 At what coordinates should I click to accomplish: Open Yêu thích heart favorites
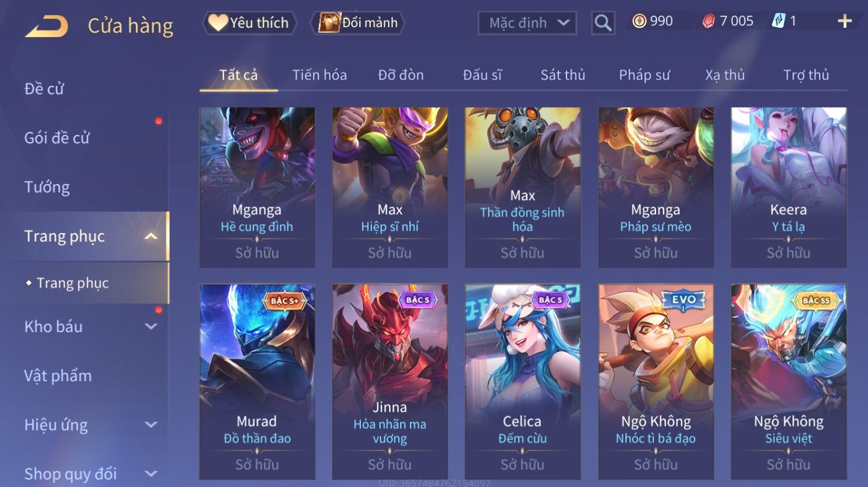(x=249, y=23)
